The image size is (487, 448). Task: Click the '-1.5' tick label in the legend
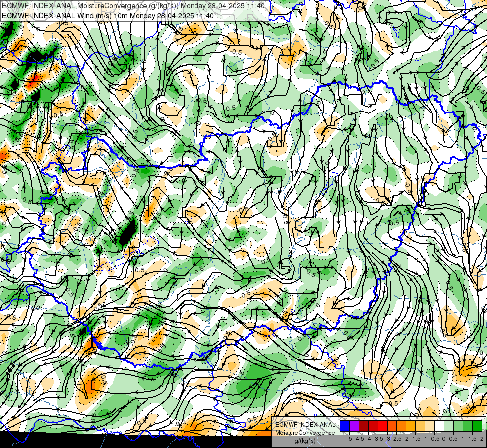(415, 439)
